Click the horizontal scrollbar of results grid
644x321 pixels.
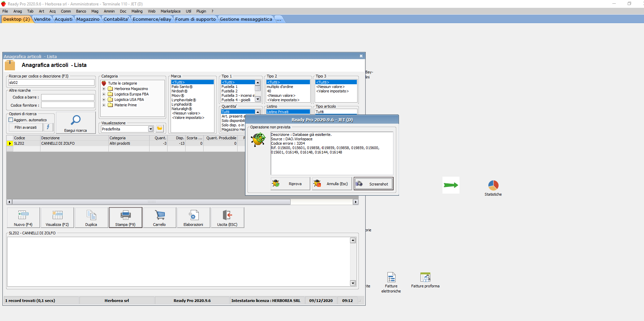[151, 202]
